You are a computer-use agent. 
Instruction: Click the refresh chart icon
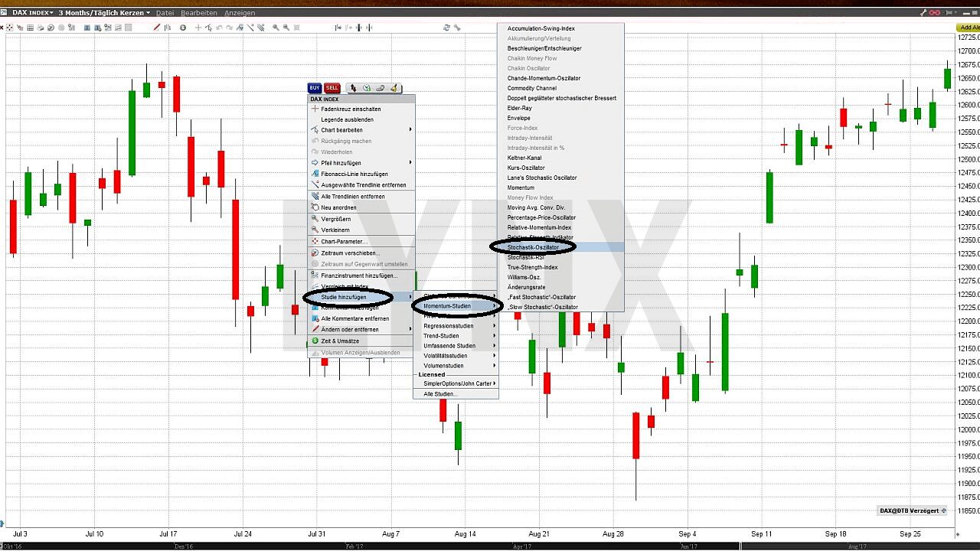point(446,28)
